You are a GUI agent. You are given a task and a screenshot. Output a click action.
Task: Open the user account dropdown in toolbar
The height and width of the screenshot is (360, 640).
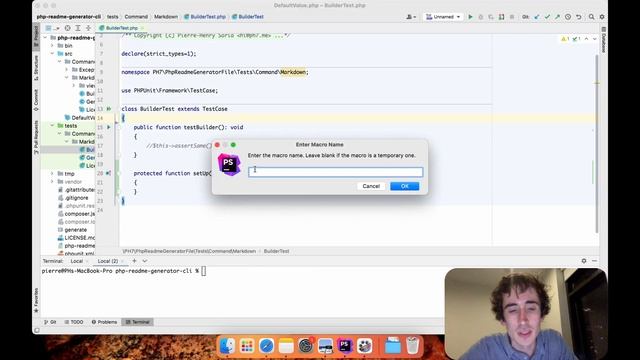pos(411,17)
